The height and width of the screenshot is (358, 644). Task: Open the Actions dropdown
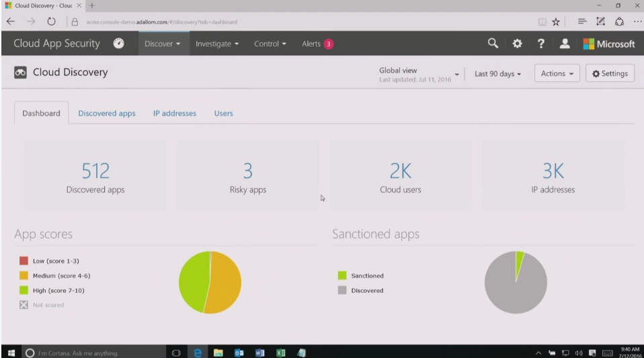click(x=557, y=74)
